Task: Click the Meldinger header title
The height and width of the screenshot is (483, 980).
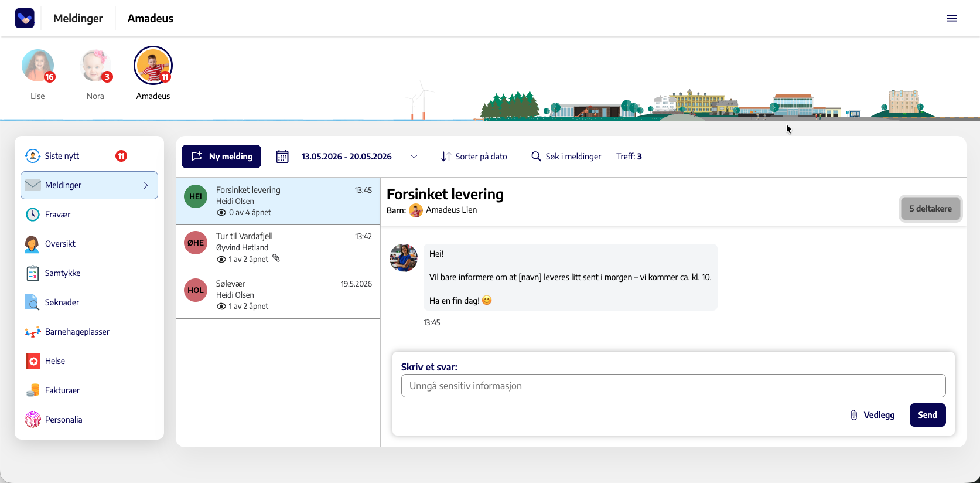Action: pos(78,18)
